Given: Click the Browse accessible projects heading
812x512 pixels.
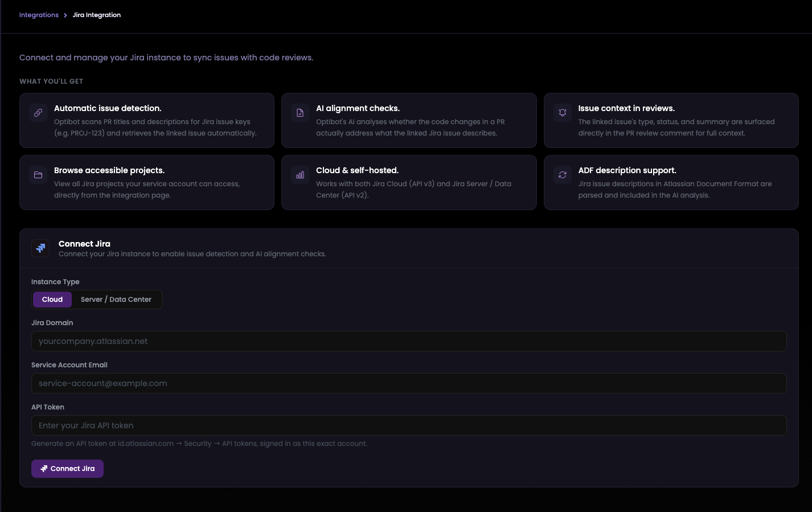Looking at the screenshot, I should click(109, 170).
